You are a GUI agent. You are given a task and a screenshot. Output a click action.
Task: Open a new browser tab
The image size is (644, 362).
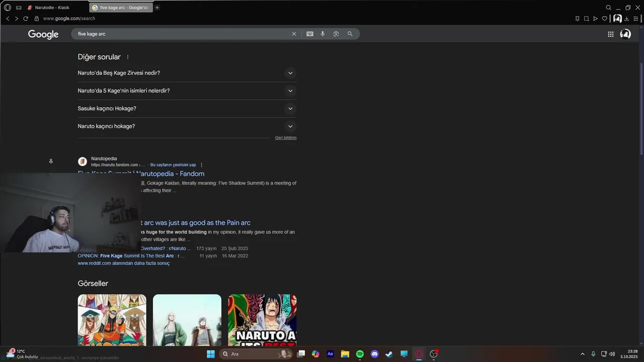click(x=157, y=8)
